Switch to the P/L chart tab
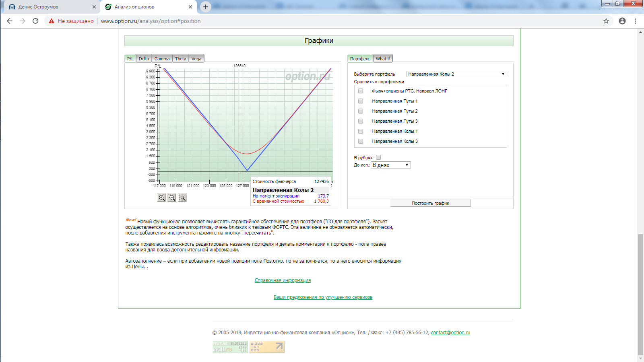644x362 pixels. 130,59
